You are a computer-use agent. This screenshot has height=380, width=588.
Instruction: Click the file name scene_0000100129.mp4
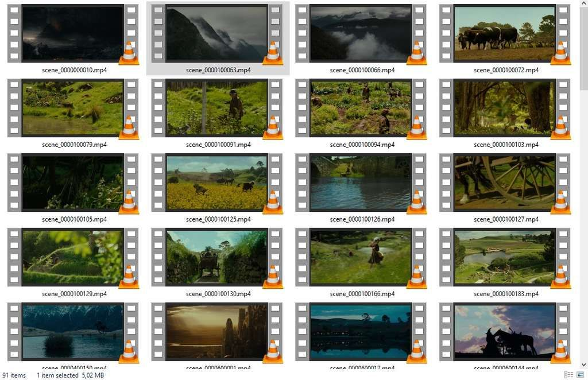coord(74,294)
